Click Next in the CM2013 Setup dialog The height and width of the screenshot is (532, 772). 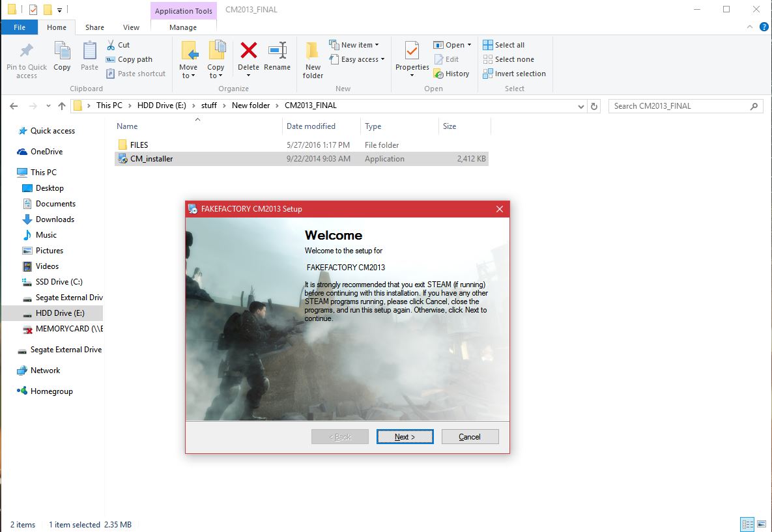405,436
